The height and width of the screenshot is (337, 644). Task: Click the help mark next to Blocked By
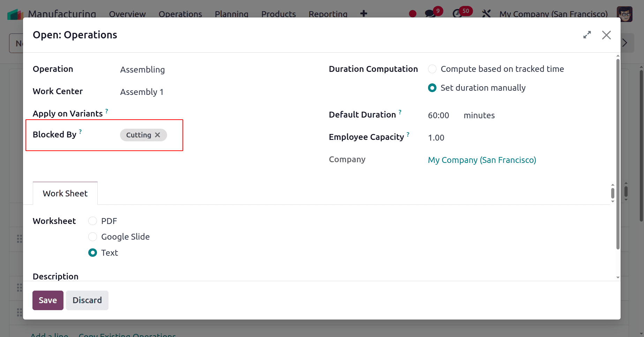point(80,132)
